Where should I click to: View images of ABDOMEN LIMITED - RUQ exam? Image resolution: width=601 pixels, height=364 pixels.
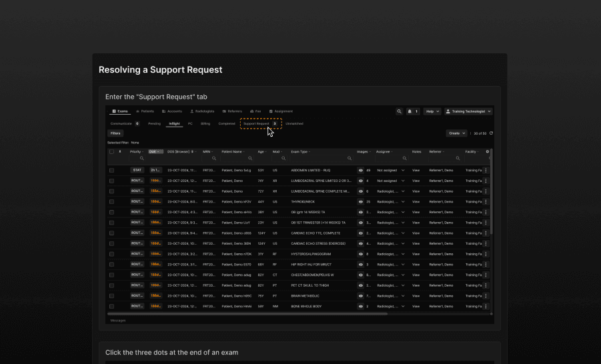361,170
